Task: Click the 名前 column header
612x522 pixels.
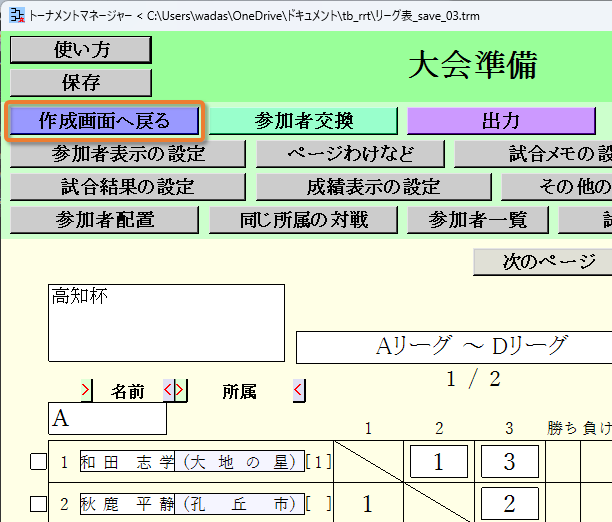Action: point(128,391)
